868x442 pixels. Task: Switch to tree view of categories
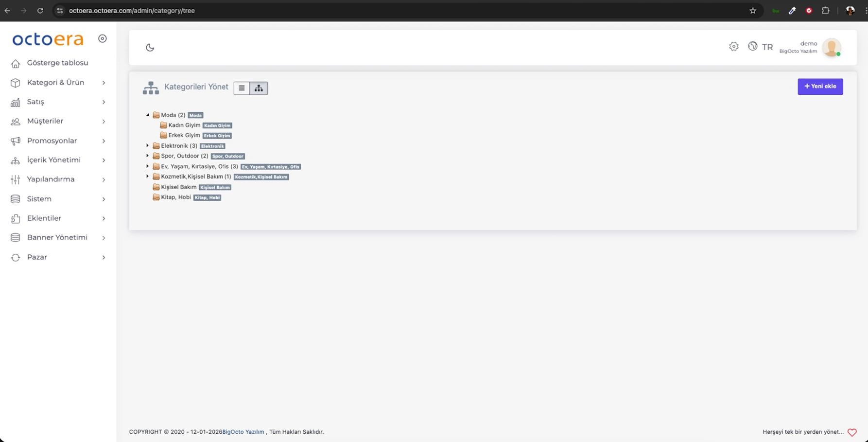pos(259,88)
